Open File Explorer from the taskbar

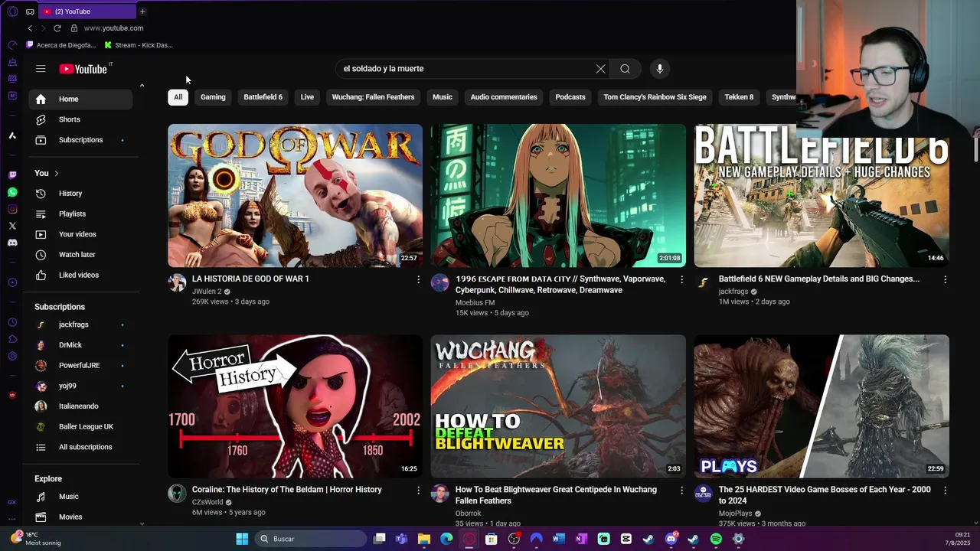424,539
